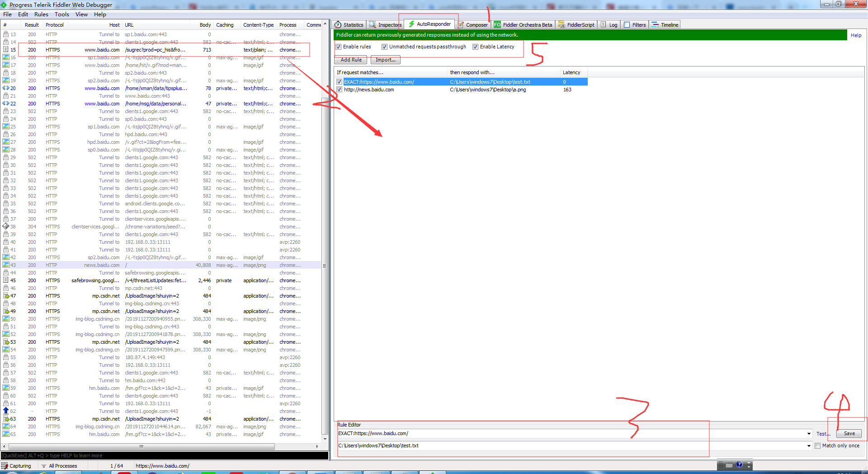
Task: Click the on-screen keyboard icon near the taskbar
Action: (x=729, y=465)
